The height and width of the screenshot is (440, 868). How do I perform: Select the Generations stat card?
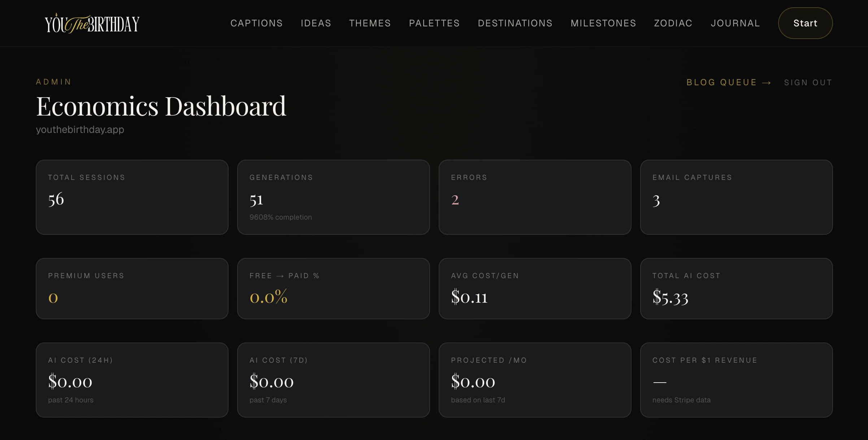coord(333,197)
